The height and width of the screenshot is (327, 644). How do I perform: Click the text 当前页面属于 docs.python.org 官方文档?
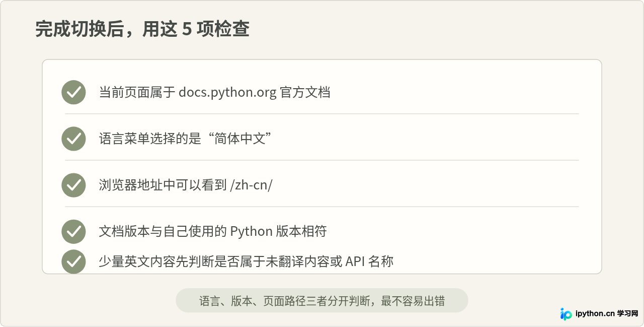pyautogui.click(x=214, y=93)
